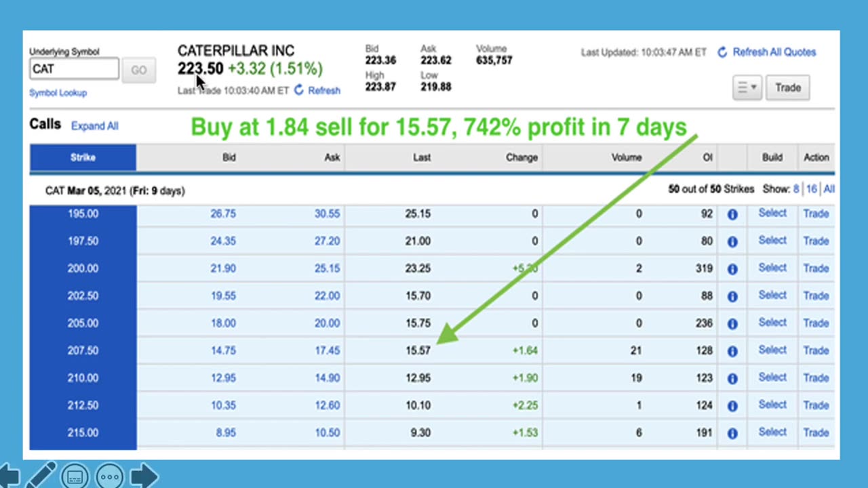Click the Trade button at the top right
Image resolution: width=868 pixels, height=488 pixels.
pyautogui.click(x=788, y=87)
